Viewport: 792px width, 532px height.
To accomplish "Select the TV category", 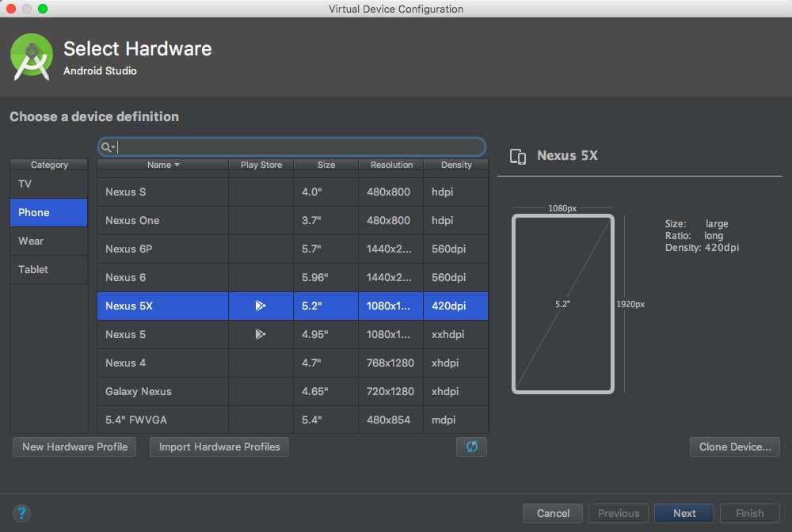I will pos(48,184).
